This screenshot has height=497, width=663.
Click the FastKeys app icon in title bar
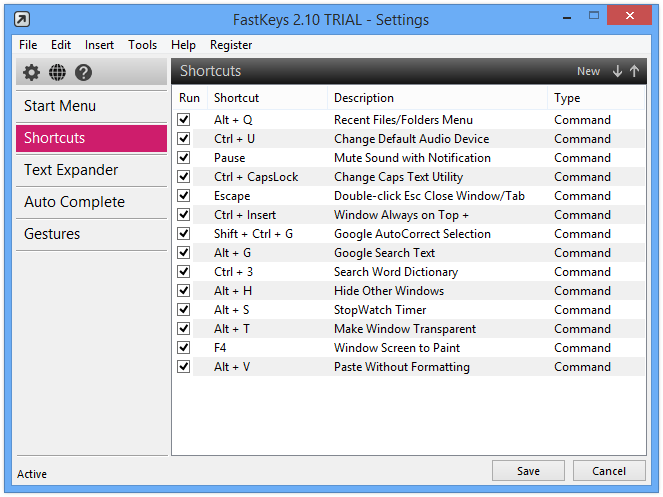pyautogui.click(x=22, y=19)
